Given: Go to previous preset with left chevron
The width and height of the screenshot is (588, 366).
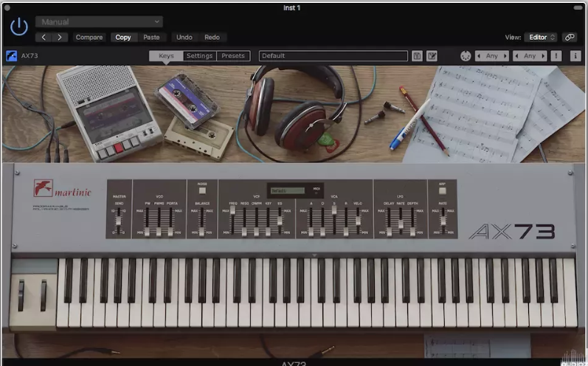Looking at the screenshot, I should [44, 37].
